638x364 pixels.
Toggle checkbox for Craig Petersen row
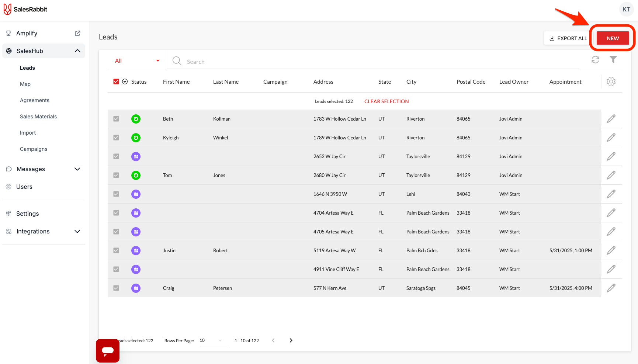pyautogui.click(x=116, y=288)
